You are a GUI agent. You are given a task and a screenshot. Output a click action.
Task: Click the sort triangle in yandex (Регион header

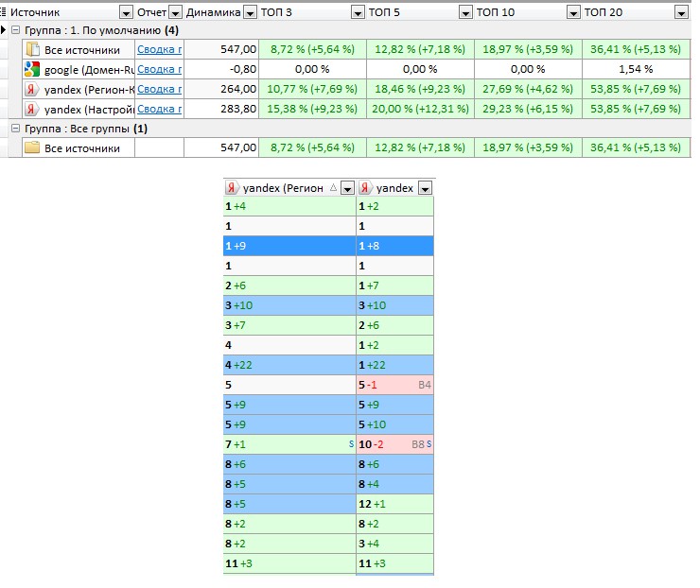334,188
